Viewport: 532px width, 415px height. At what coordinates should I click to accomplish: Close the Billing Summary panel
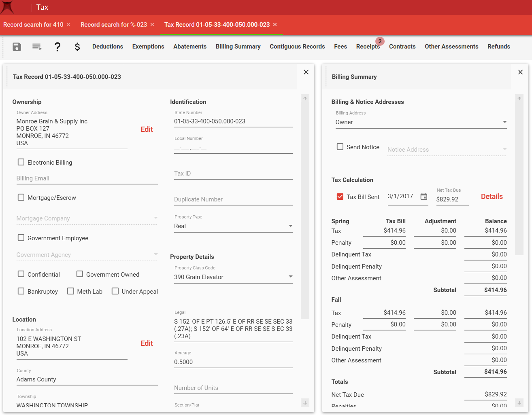(520, 72)
